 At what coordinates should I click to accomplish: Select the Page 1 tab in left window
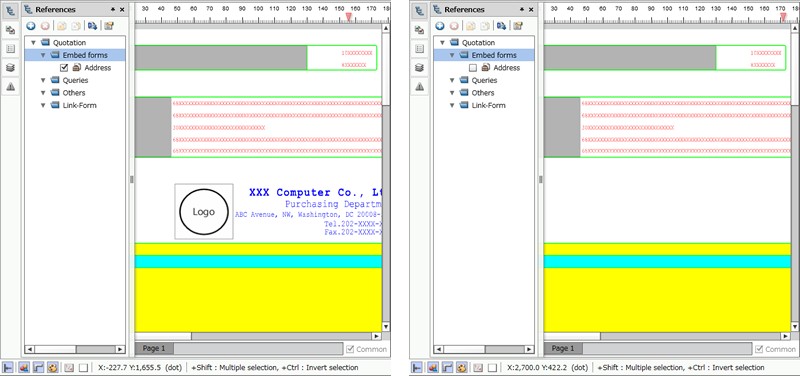click(154, 348)
